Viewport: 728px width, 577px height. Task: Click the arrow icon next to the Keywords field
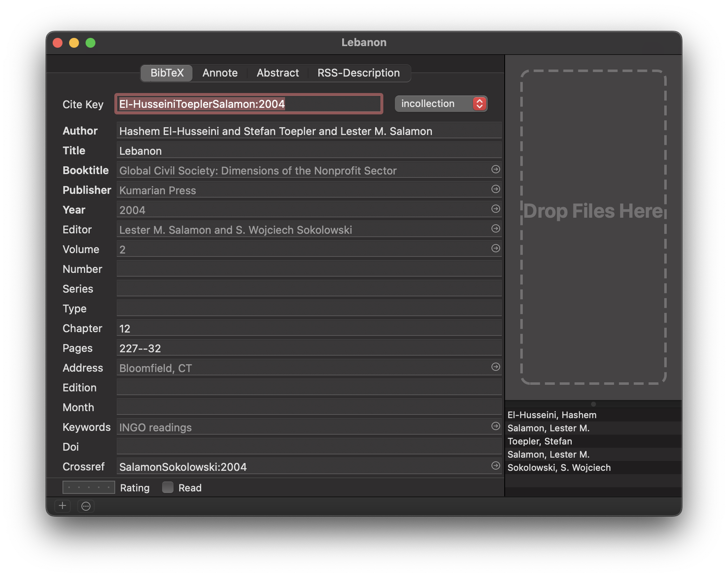pyautogui.click(x=495, y=427)
